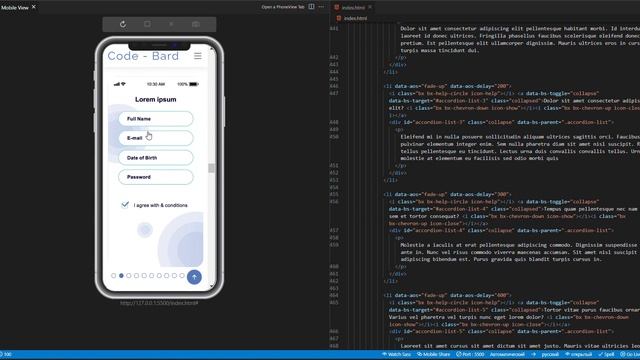The width and height of the screenshot is (640, 360).
Task: Open the preview URL link below phone
Action: point(159,303)
